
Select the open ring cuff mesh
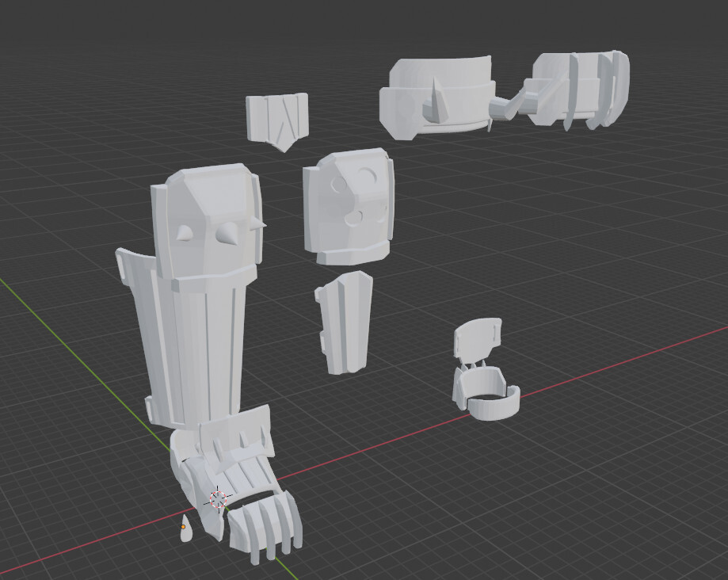click(485, 392)
